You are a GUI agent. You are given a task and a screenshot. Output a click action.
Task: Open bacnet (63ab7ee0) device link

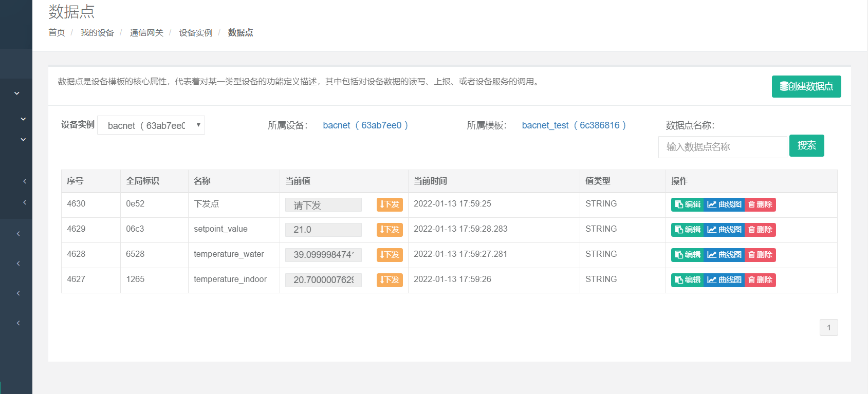point(365,125)
